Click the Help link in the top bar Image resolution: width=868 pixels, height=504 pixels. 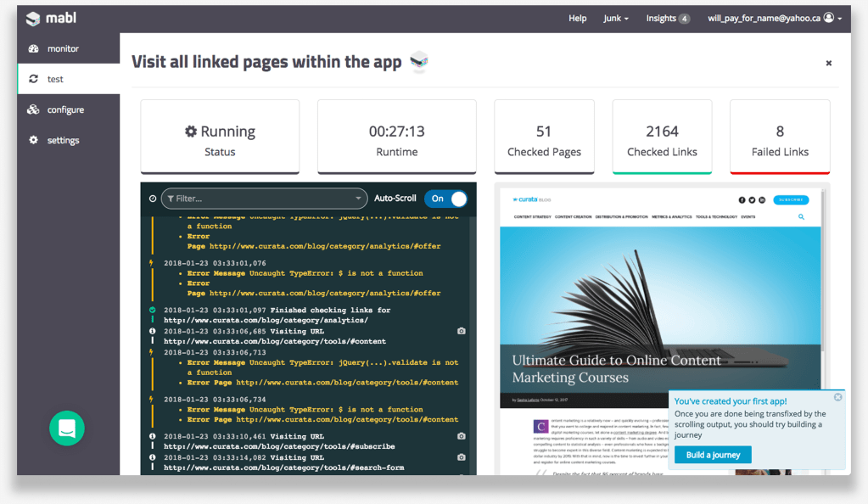click(577, 18)
